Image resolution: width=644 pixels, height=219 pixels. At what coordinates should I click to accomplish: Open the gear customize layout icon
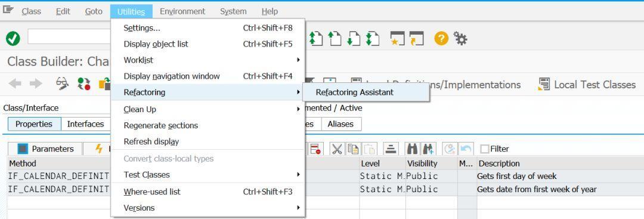pos(460,39)
